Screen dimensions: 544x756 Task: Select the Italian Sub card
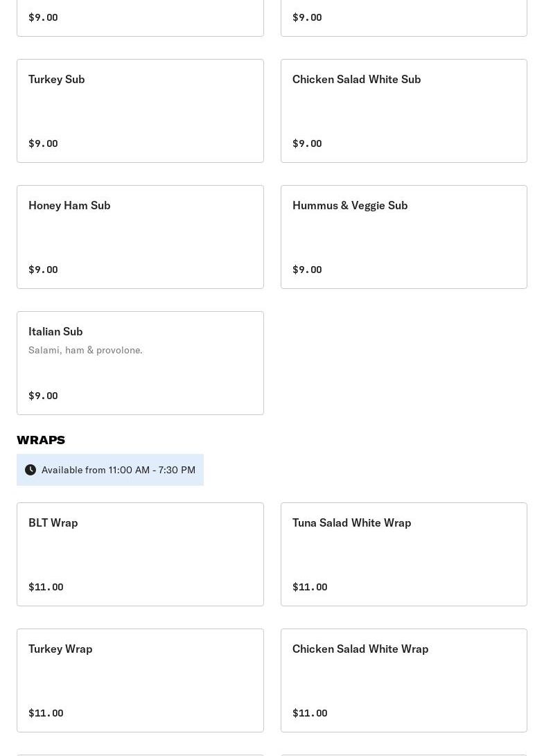click(x=140, y=363)
